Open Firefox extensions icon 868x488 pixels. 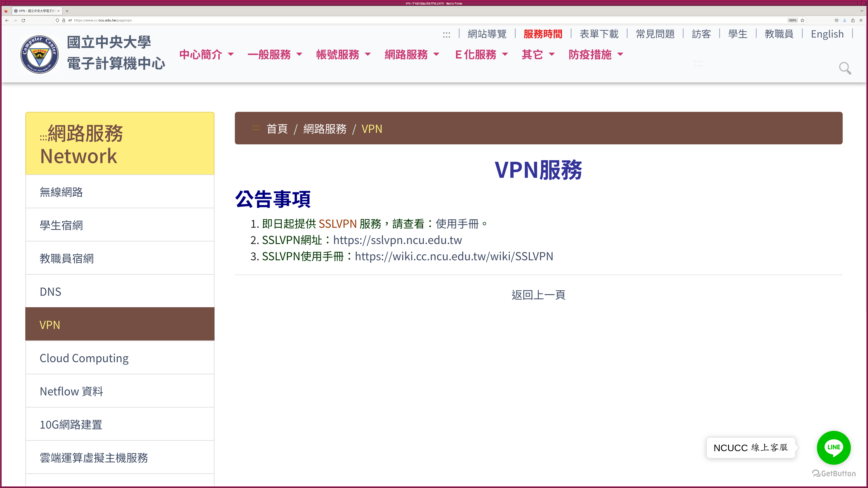pyautogui.click(x=852, y=21)
